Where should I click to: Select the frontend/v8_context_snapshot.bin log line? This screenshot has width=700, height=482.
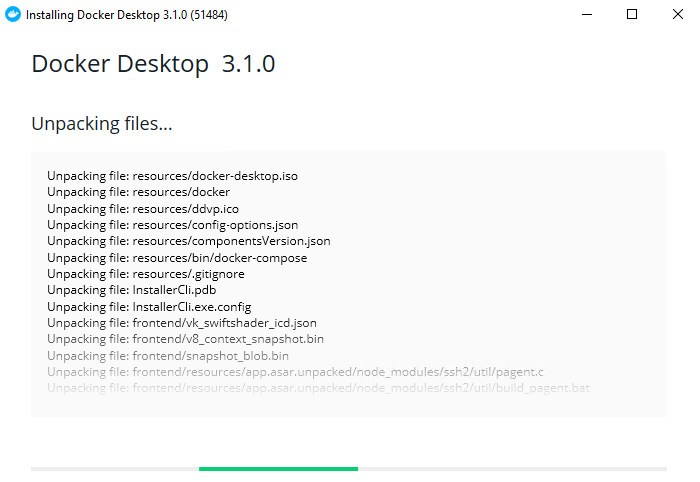[185, 339]
